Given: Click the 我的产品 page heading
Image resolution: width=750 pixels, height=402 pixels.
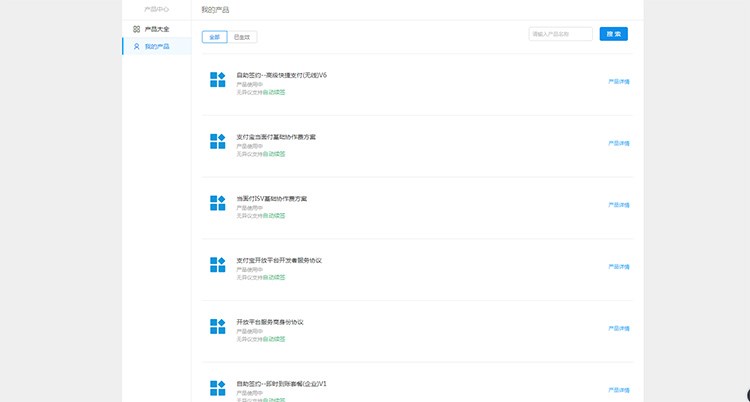Looking at the screenshot, I should click(x=215, y=10).
